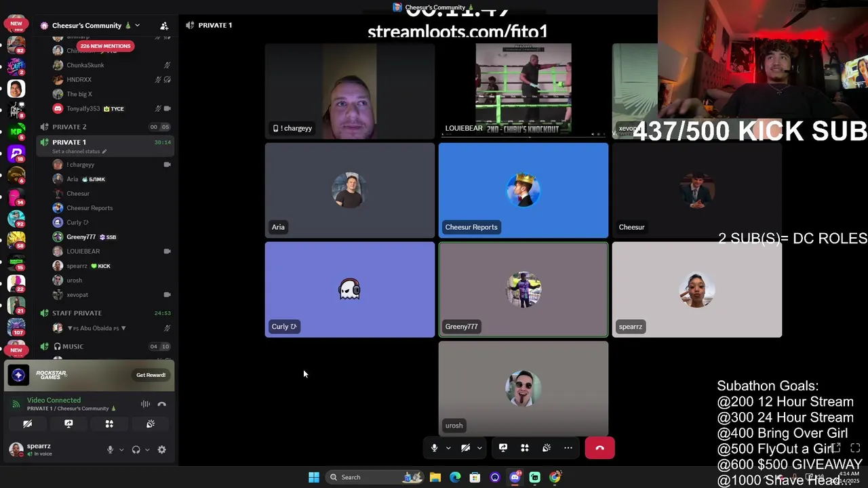Viewport: 868px width, 488px height.
Task: Open camera options arrow in call bar
Action: click(479, 448)
